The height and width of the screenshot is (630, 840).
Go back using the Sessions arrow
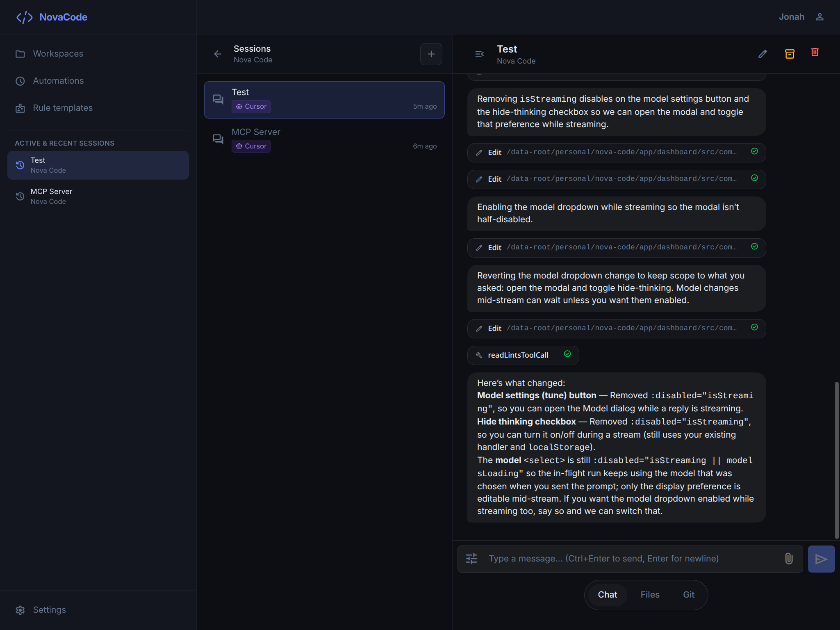pos(218,54)
